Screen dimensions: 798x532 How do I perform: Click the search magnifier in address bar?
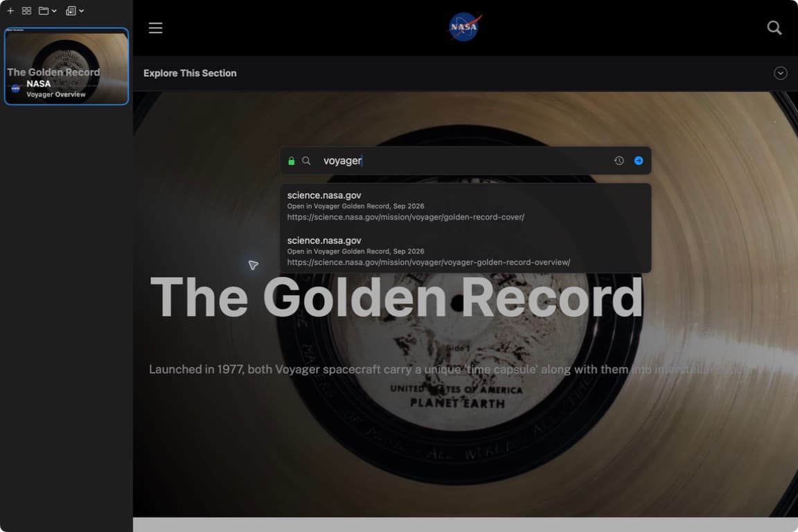306,161
